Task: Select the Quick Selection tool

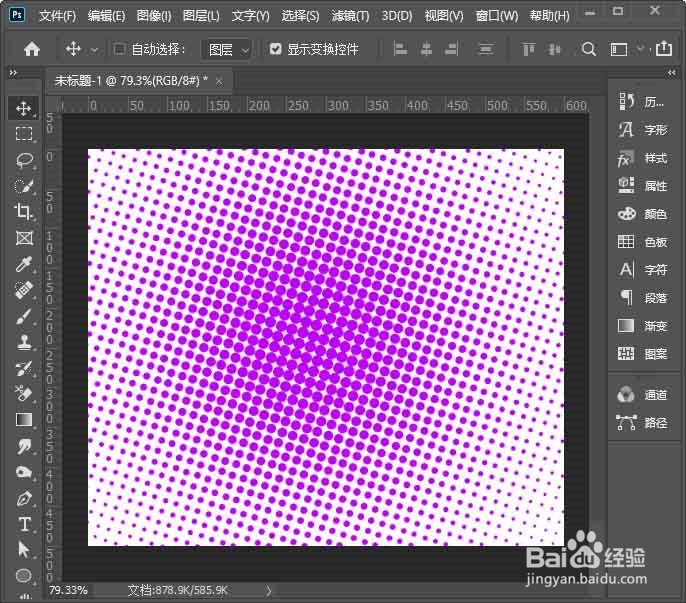Action: coord(24,186)
